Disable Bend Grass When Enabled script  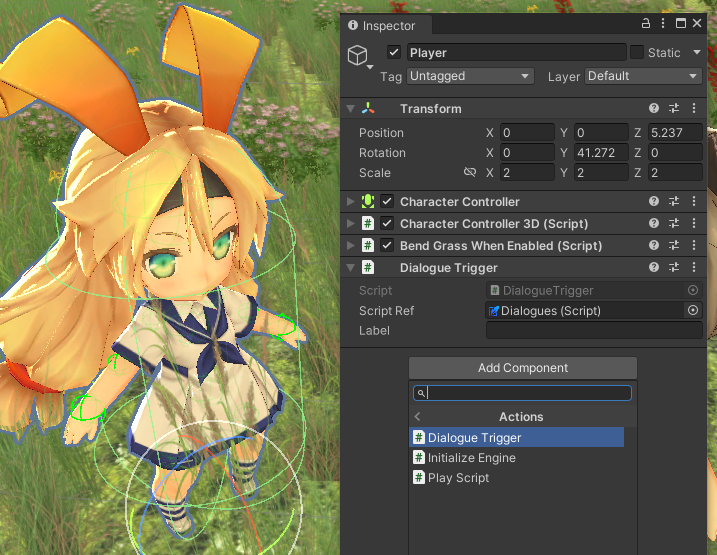coord(387,245)
